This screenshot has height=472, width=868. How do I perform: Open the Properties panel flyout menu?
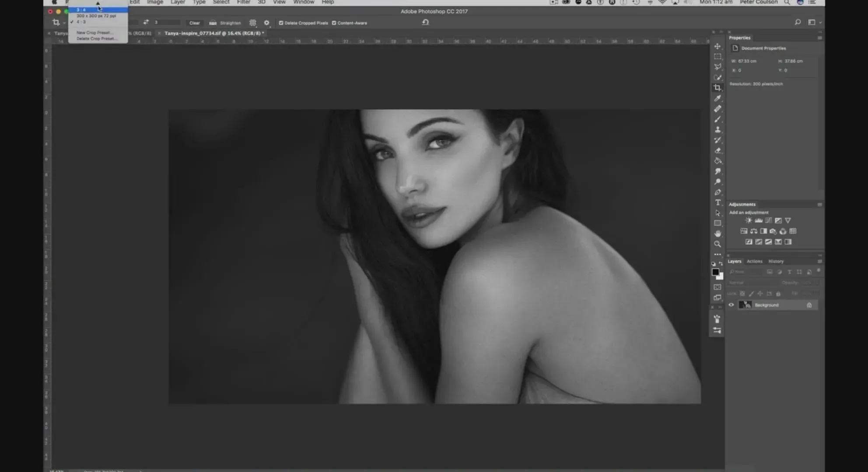[819, 38]
